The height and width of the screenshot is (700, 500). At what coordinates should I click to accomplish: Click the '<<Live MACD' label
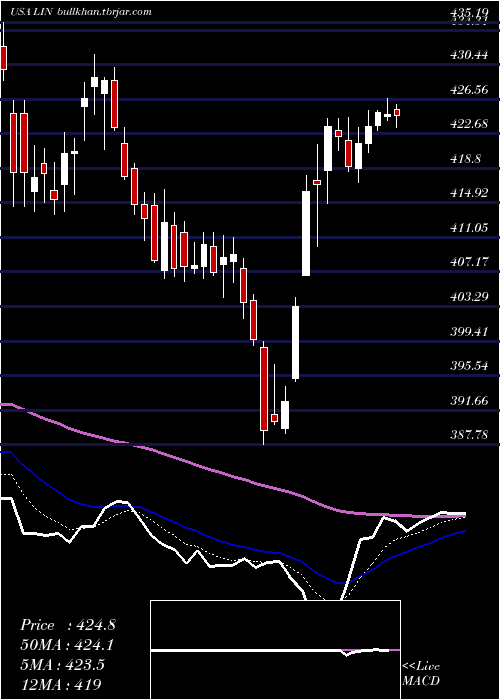pos(421,673)
